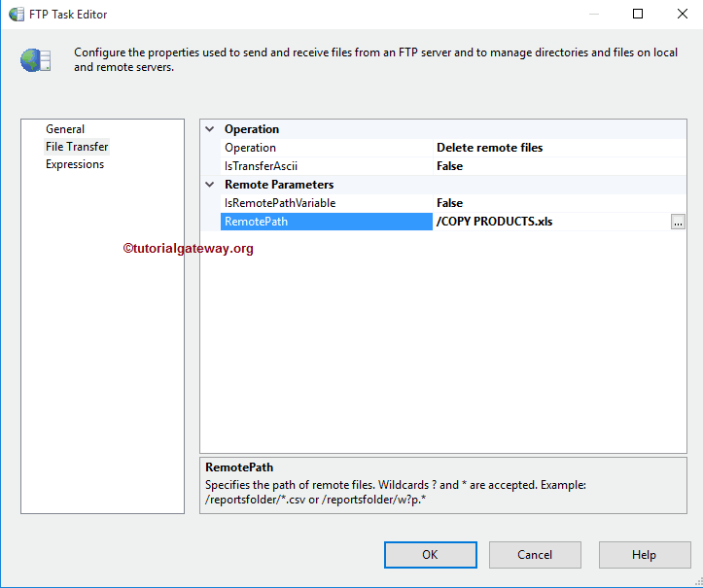Click the /COPY PRODUCTS.xls path value field
Image resolution: width=703 pixels, height=588 pixels.
(551, 222)
